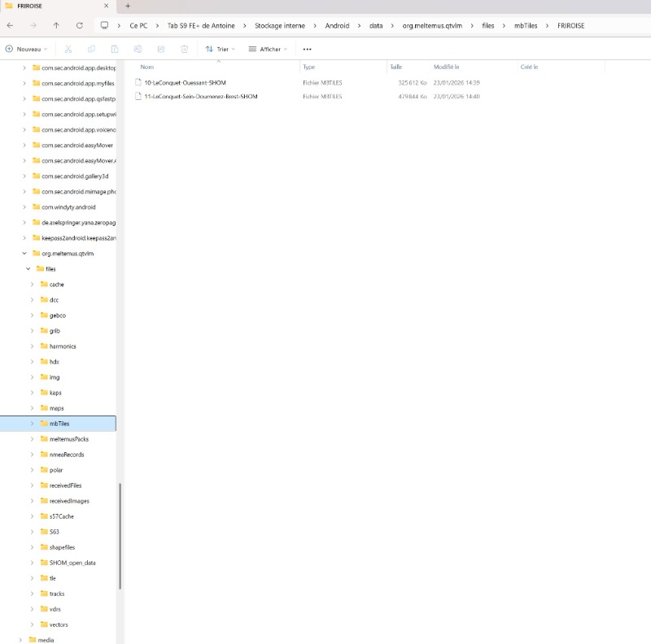The image size is (651, 644).
Task: Refresh the current folder view
Action: [x=79, y=25]
